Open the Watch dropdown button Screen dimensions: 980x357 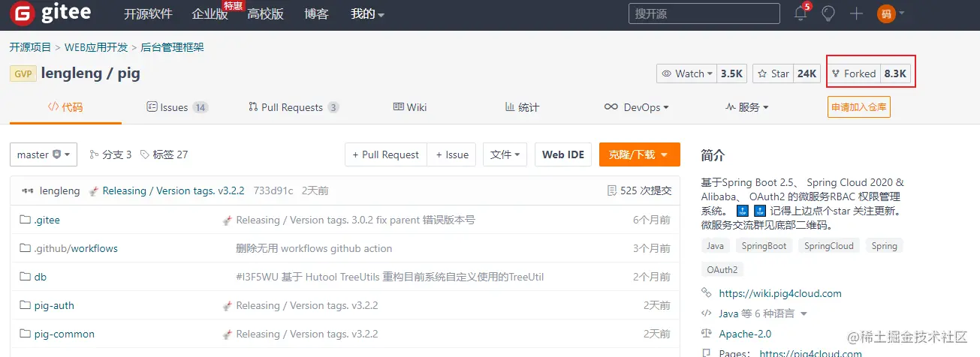[686, 73]
